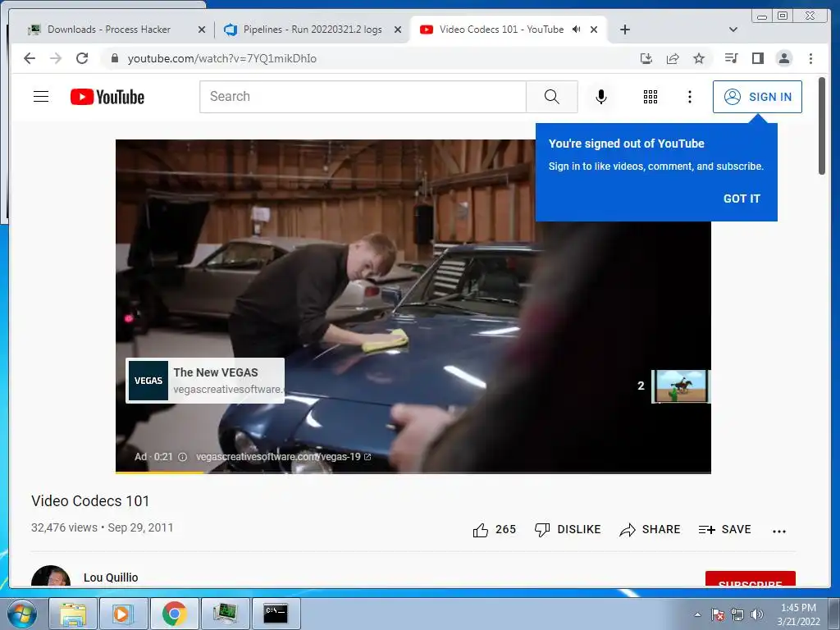Open a new browser tab
Image resolution: width=840 pixels, height=630 pixels.
point(624,30)
